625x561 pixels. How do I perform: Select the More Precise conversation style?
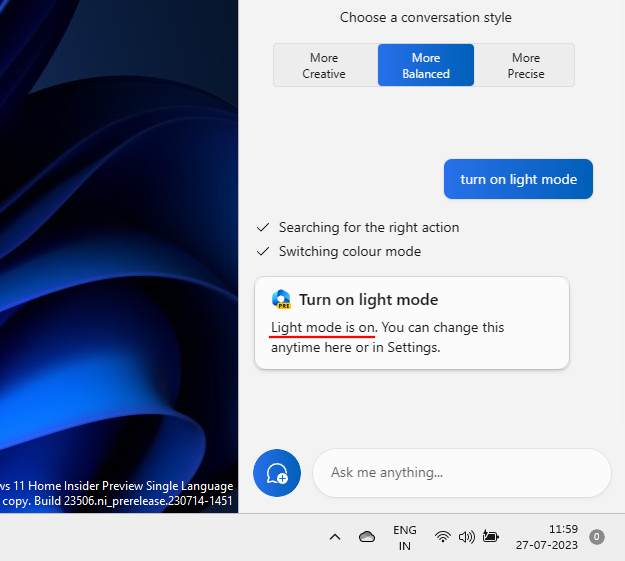coord(525,65)
